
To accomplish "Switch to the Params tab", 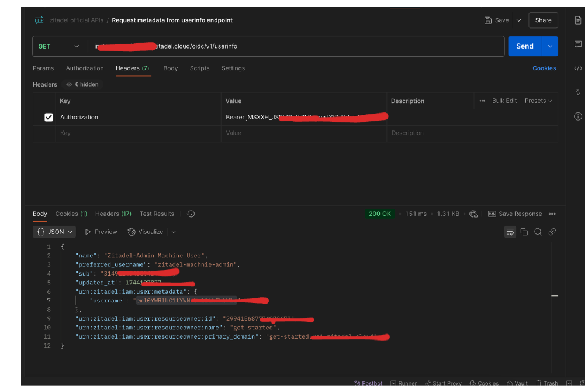I will 43,68.
